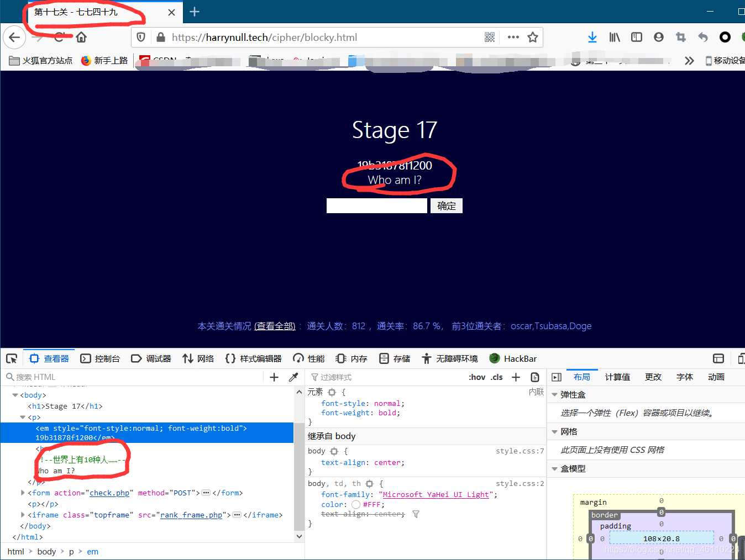
Task: Open the 火狐官方站点 bookmarks folder
Action: pyautogui.click(x=41, y=60)
